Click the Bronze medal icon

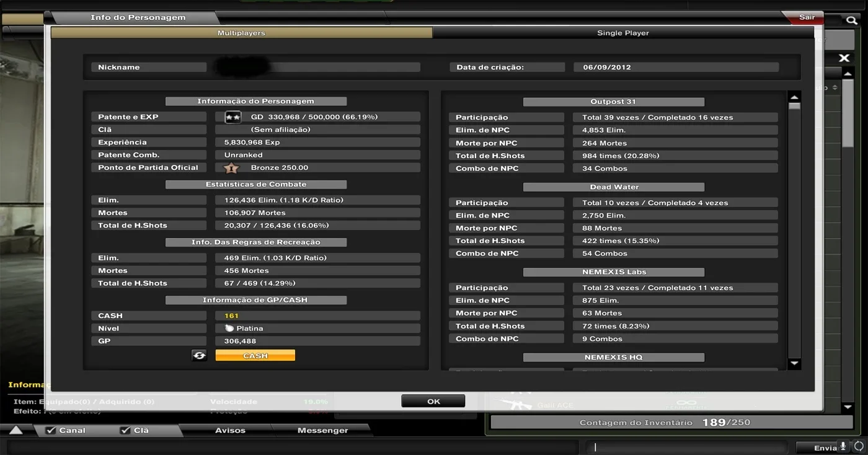click(x=231, y=167)
